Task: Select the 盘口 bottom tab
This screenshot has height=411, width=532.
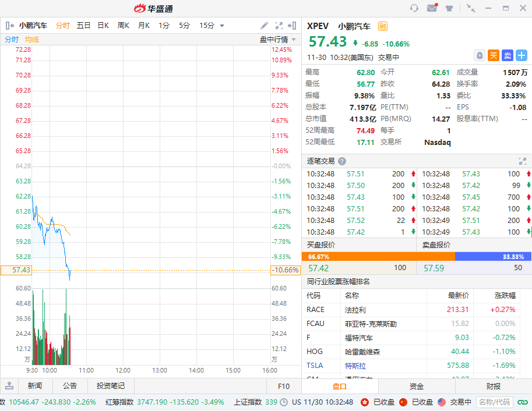Action: point(340,386)
